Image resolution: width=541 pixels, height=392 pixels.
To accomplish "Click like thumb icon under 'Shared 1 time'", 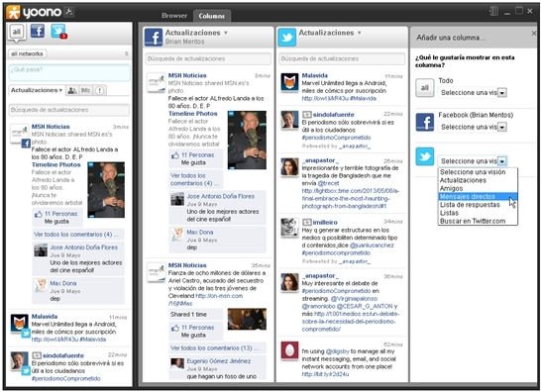I will pyautogui.click(x=175, y=328).
